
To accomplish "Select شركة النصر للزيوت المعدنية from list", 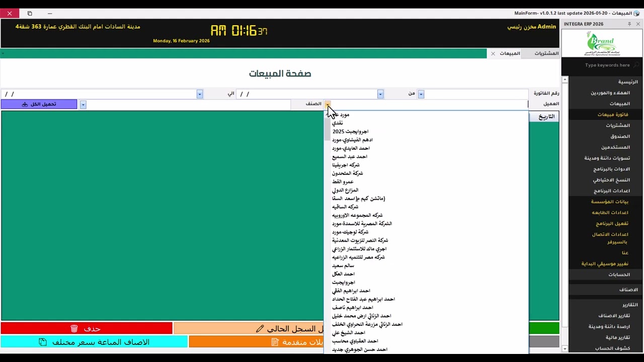I will point(360,240).
